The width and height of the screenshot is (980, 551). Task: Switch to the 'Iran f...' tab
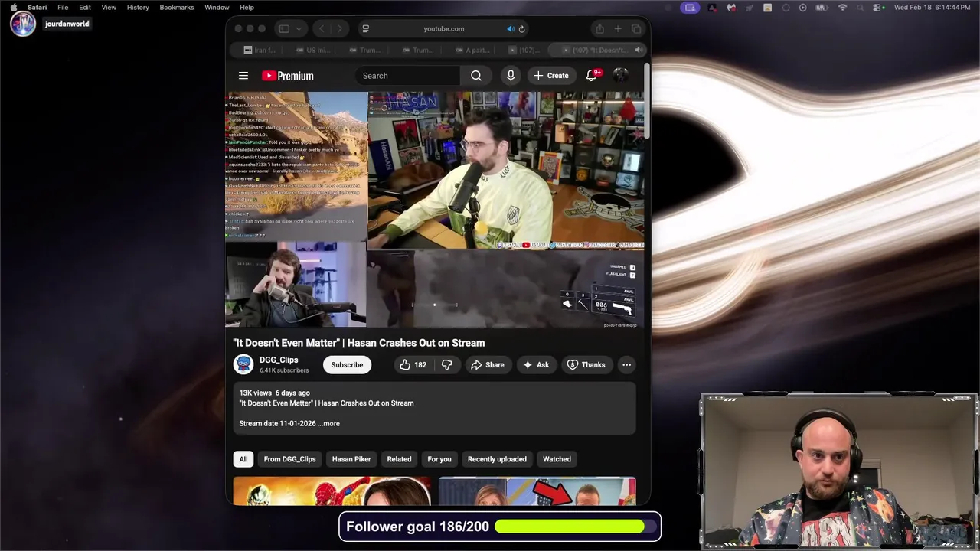pos(260,50)
